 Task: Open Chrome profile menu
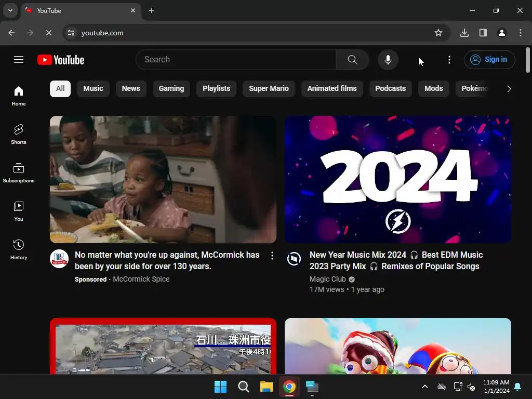tap(502, 33)
